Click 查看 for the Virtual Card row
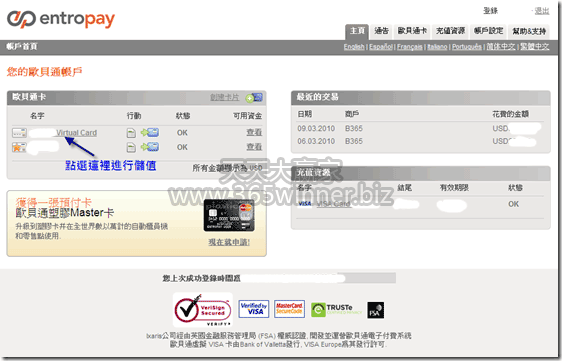The width and height of the screenshot is (562, 361). tap(254, 133)
